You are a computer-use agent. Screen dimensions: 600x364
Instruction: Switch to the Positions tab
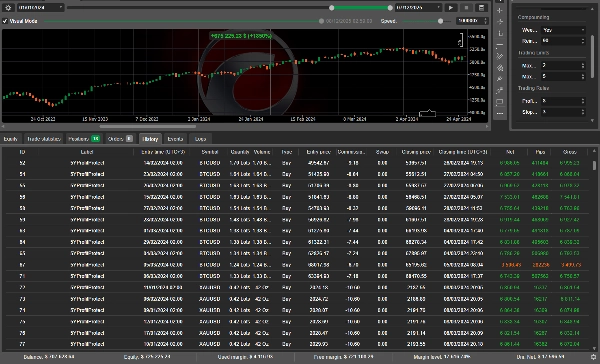coord(84,139)
